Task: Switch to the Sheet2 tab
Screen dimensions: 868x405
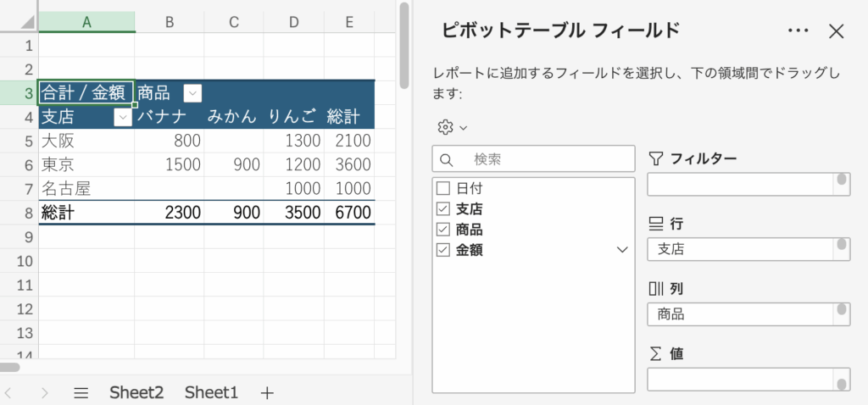Action: pyautogui.click(x=136, y=392)
